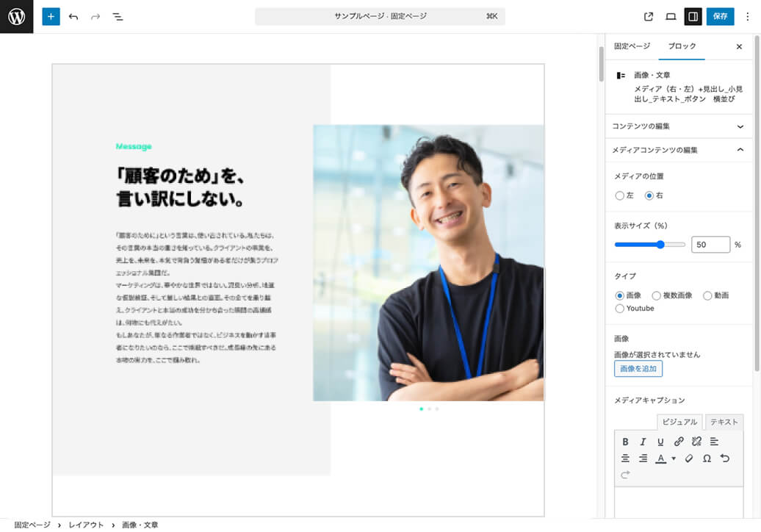761x532 pixels.
Task: Switch to the 固定ページ tab
Action: click(632, 46)
